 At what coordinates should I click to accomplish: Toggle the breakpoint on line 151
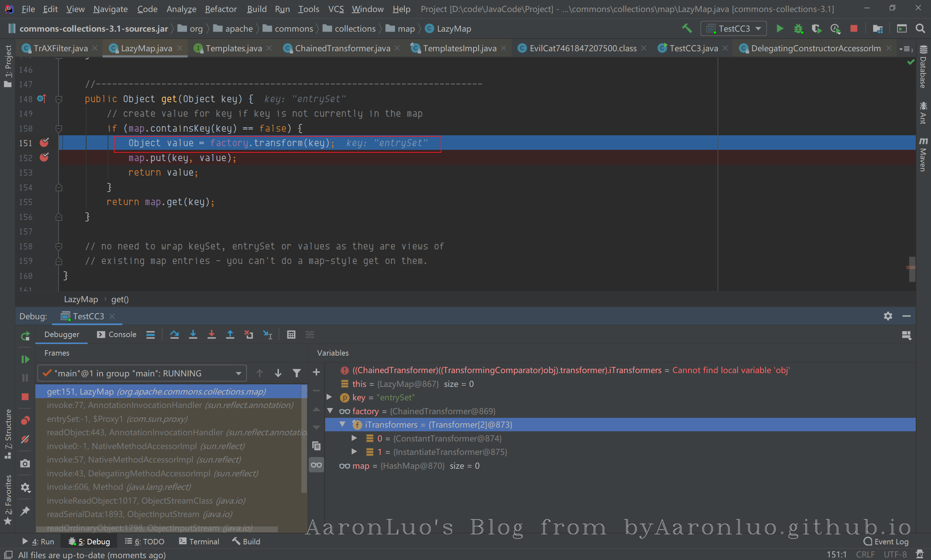click(x=44, y=143)
